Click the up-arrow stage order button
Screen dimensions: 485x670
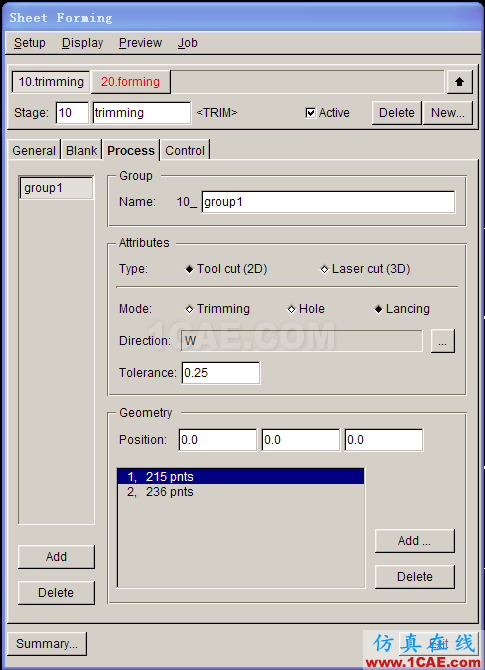pyautogui.click(x=459, y=82)
